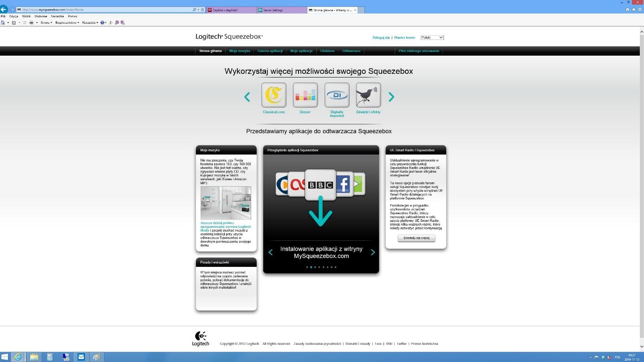Open the Classical.com app icon
This screenshot has height=362, width=644.
[274, 95]
